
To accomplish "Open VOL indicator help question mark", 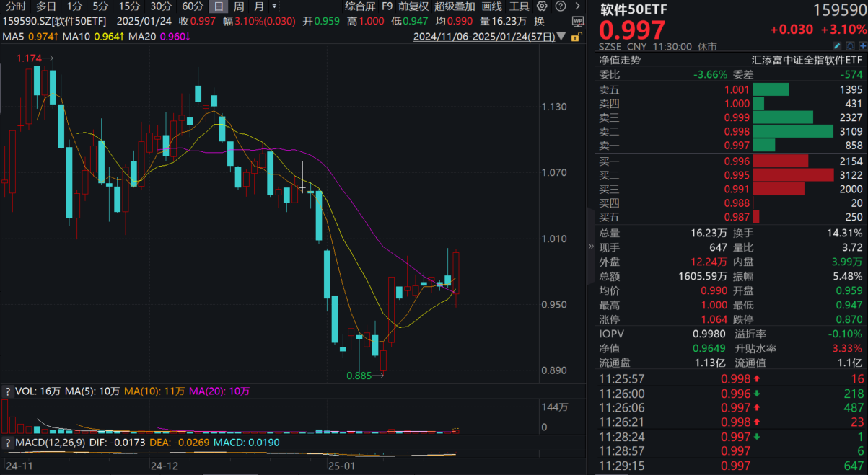I will coord(8,391).
